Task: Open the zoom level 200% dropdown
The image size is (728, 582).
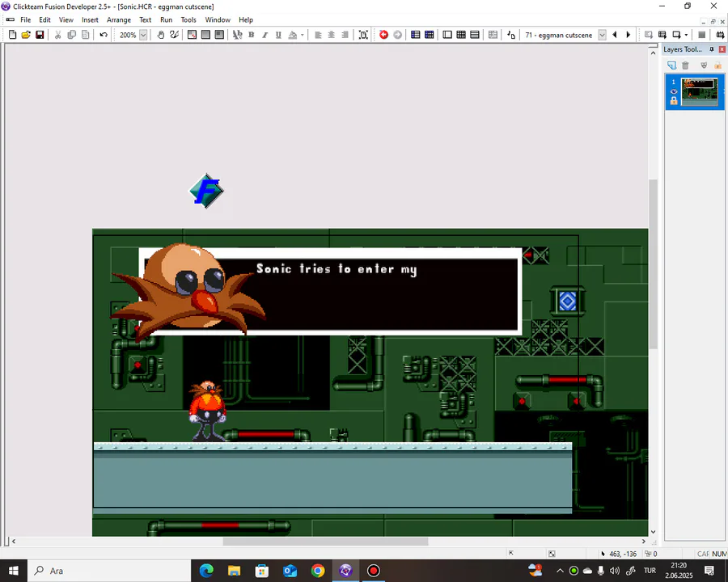Action: point(143,35)
